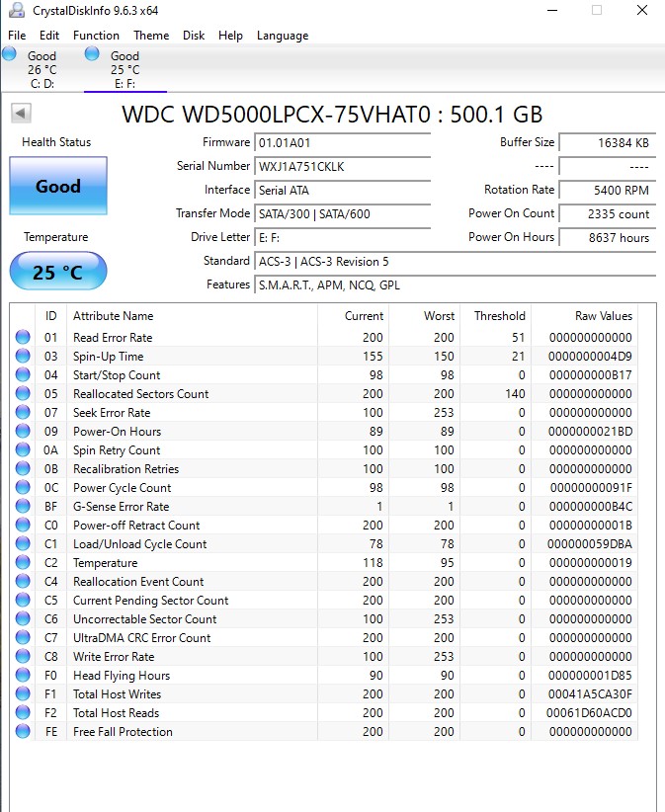Click the Attribute Name column header
665x812 pixels.
point(192,316)
